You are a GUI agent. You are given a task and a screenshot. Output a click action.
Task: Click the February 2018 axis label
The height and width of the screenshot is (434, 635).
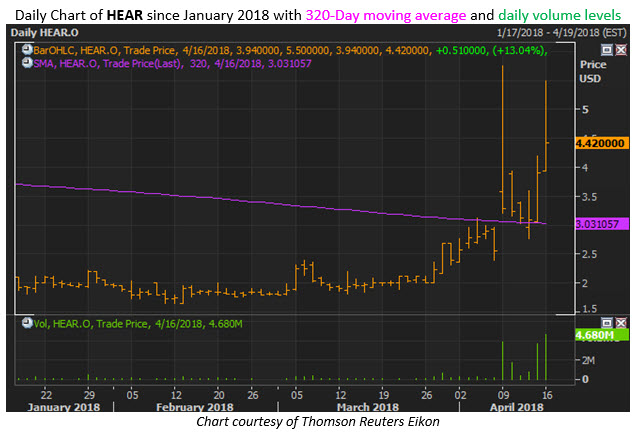195,407
